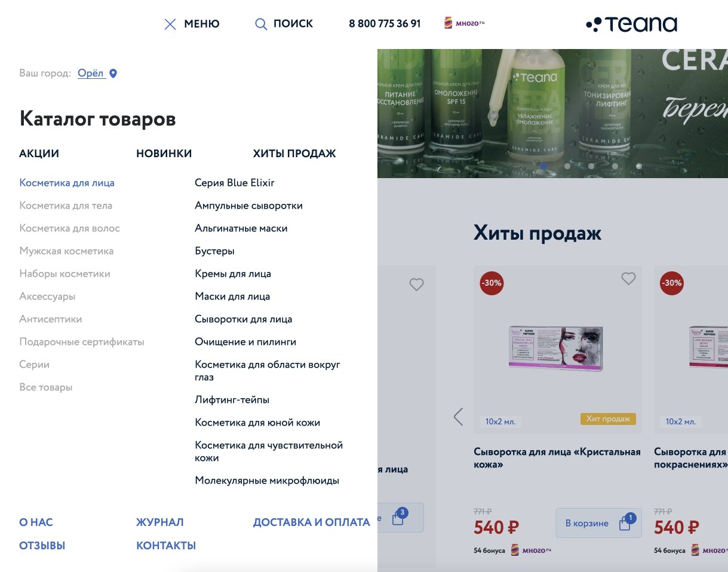This screenshot has width=728, height=572.
Task: Close the menu with the X icon
Action: click(x=170, y=24)
